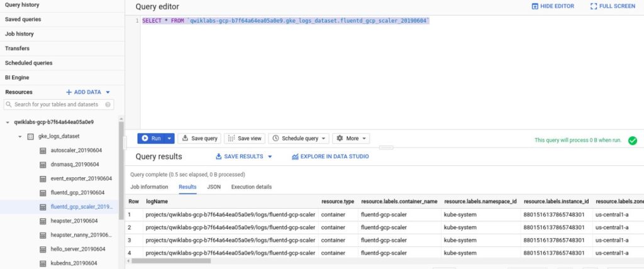Click the Explore in Data Studio chart icon
The height and width of the screenshot is (269, 644).
(295, 156)
